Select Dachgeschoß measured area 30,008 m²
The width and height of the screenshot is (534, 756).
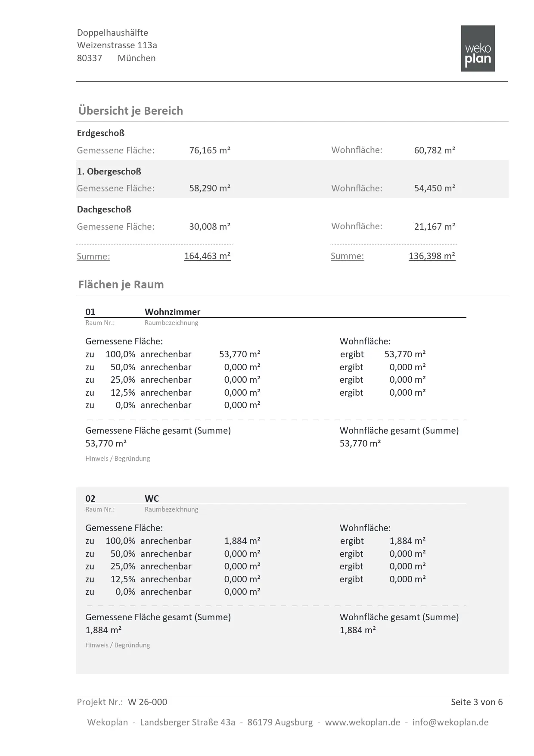click(x=210, y=227)
